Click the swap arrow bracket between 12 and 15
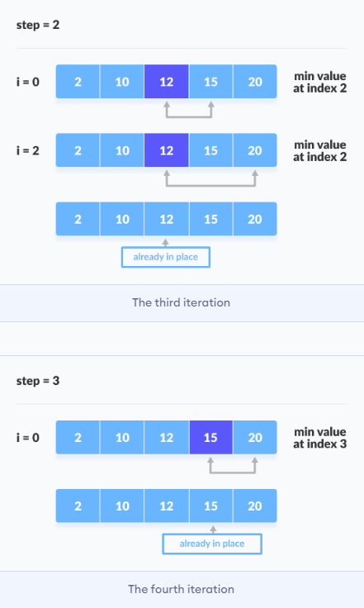The width and height of the screenshot is (364, 608). [x=189, y=110]
